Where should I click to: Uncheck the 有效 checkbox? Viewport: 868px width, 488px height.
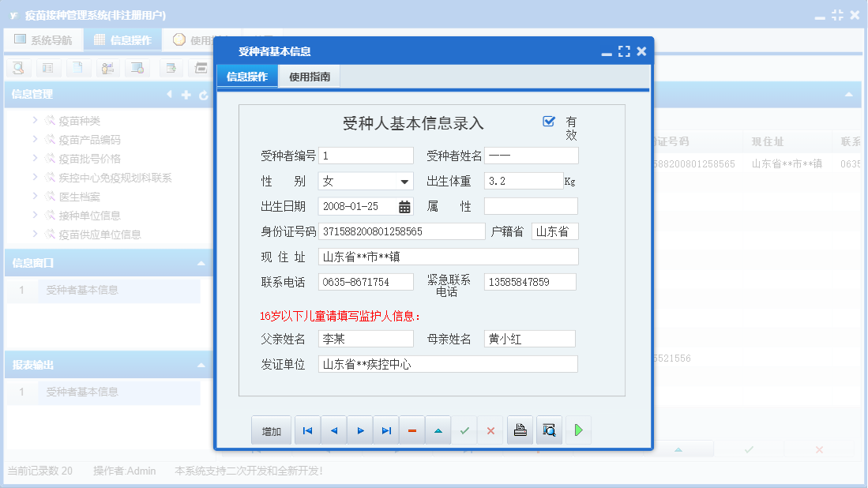click(x=547, y=121)
